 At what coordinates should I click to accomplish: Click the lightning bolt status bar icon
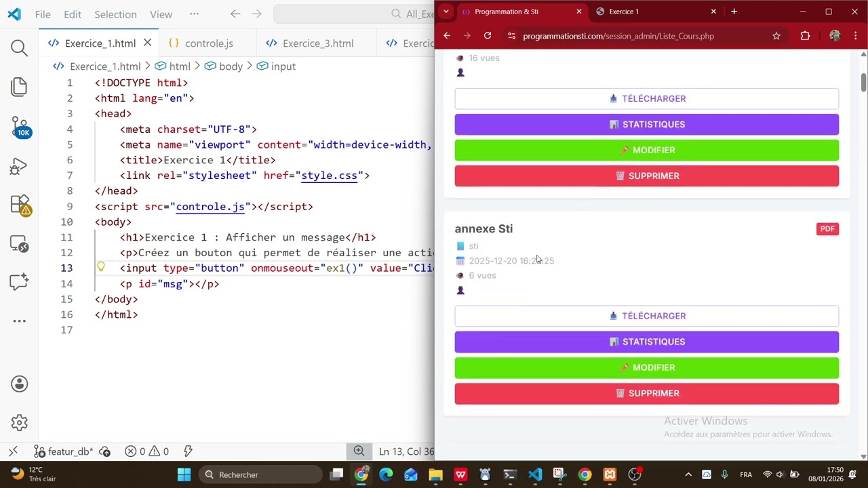click(189, 451)
